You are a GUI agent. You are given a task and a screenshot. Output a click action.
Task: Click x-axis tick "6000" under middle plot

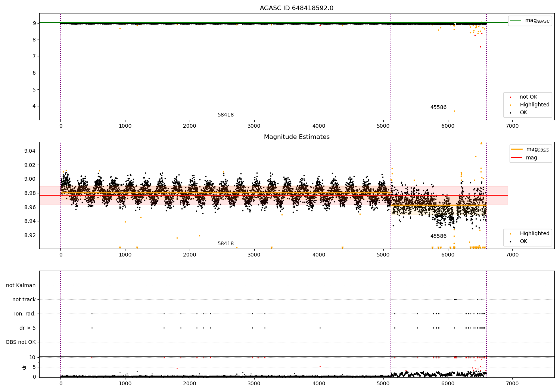tap(448, 255)
